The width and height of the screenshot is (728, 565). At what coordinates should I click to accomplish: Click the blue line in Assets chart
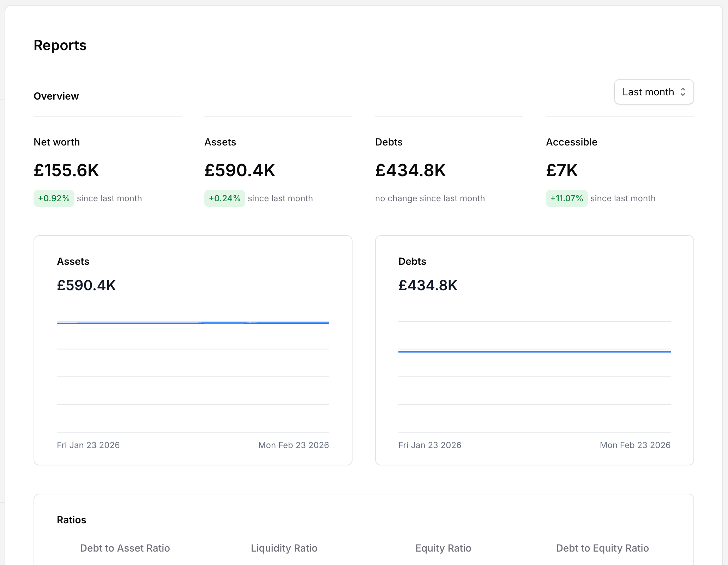point(193,323)
